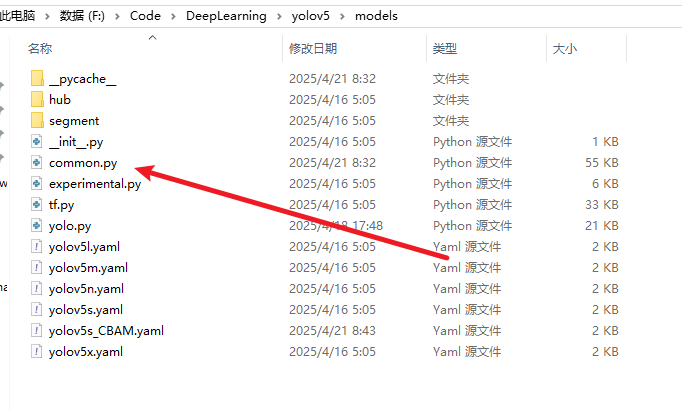Click yolov5x.yaml type Yaml 源文件
The image size is (682, 412).
pyautogui.click(x=467, y=352)
